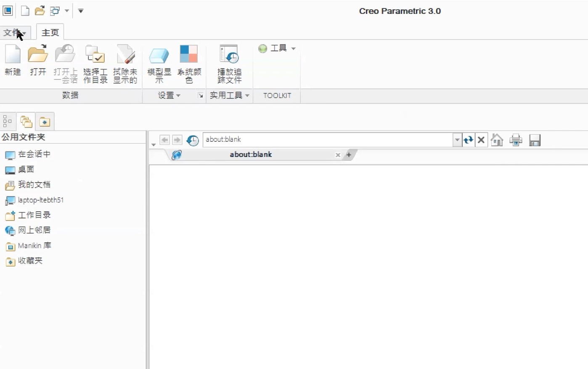588x369 pixels.
Task: Switch to the model tree navigator tab
Action: point(8,122)
